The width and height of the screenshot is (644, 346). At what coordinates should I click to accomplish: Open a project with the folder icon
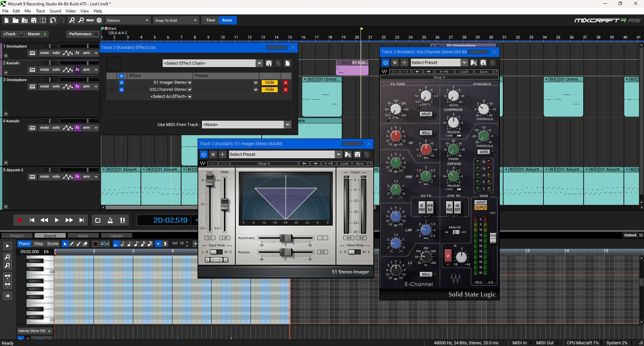15,20
